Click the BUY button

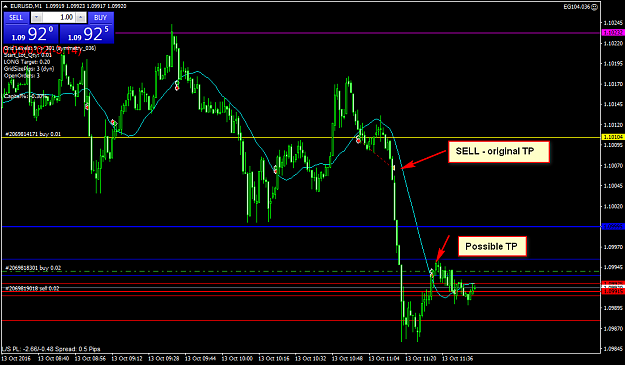click(101, 18)
